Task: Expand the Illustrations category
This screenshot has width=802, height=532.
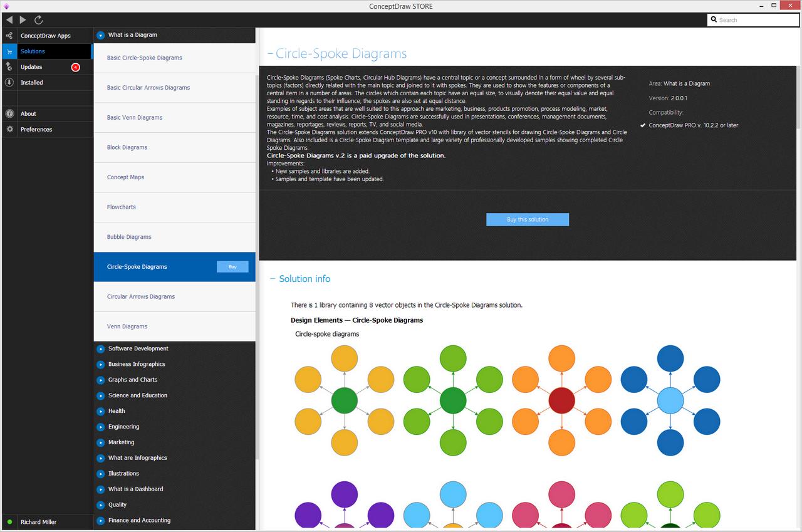Action: [x=101, y=474]
